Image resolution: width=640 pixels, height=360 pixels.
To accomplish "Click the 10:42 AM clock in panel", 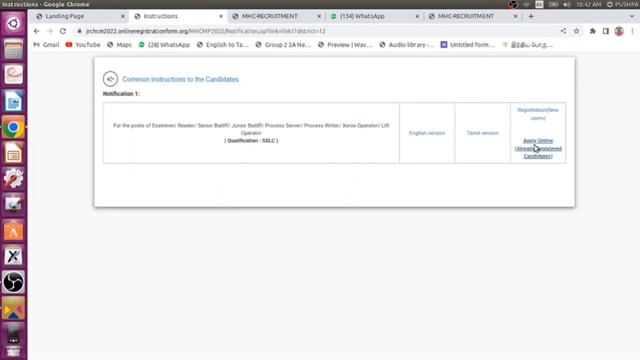I will (x=589, y=4).
